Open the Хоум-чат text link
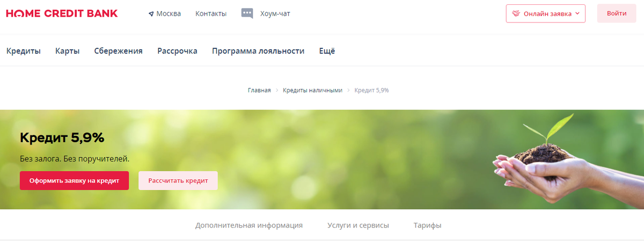 point(275,13)
